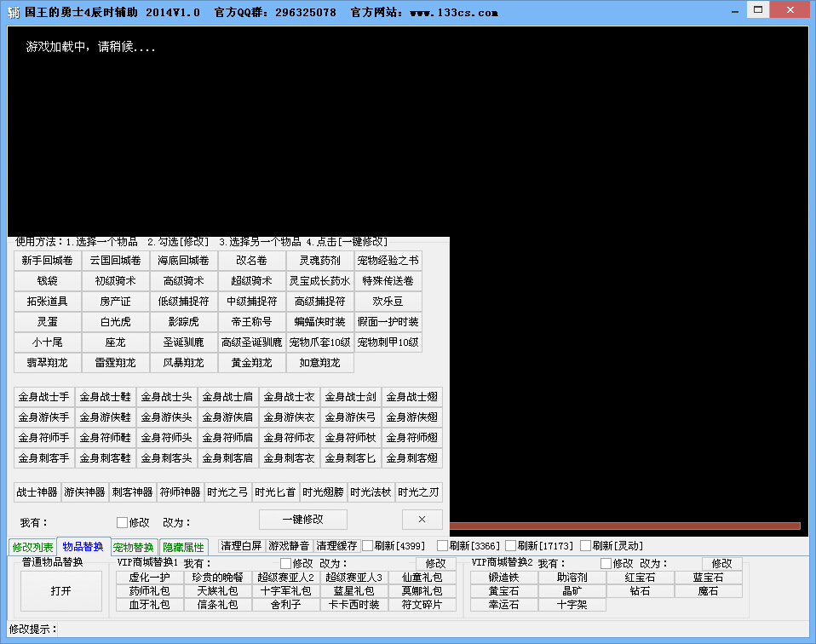This screenshot has width=816, height=644.
Task: Switch to the 修改列表 tab
Action: [32, 547]
